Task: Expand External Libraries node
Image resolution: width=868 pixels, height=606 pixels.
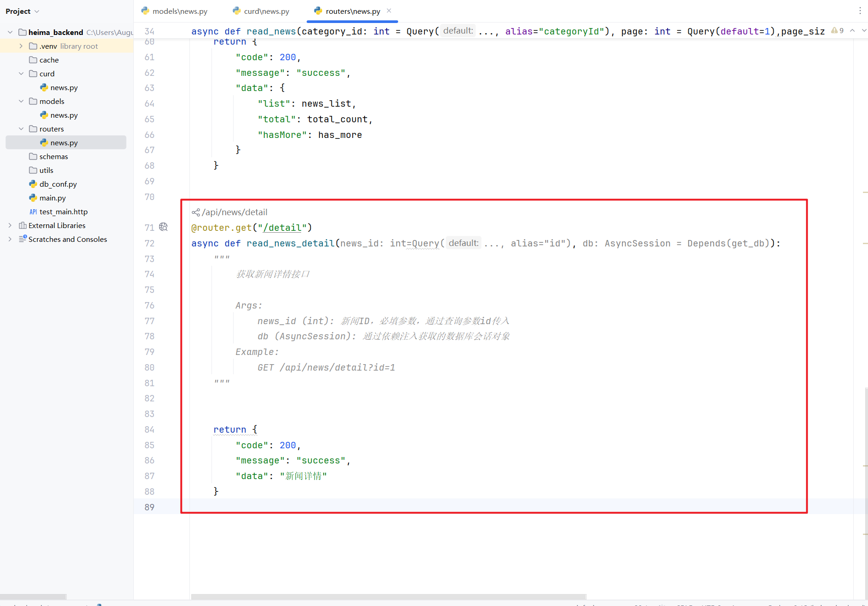Action: coord(10,225)
